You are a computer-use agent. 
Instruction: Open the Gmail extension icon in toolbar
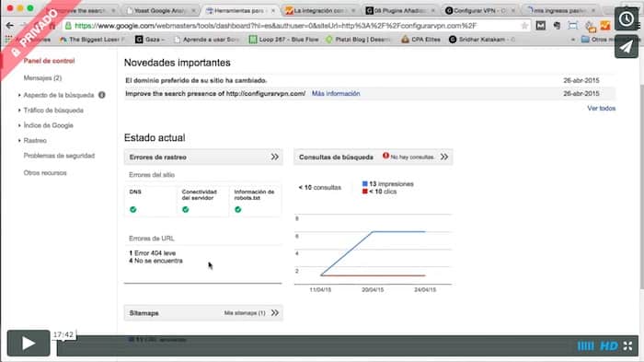541,26
